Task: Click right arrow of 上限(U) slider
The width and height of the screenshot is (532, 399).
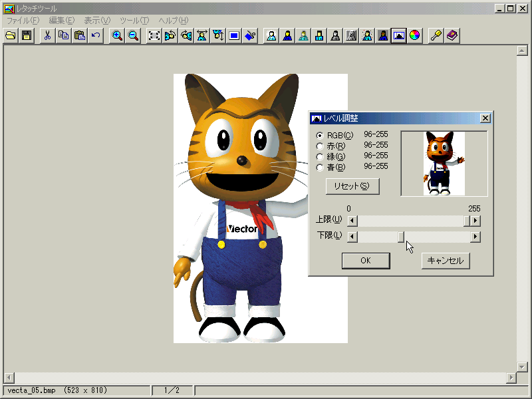Action: coord(475,221)
